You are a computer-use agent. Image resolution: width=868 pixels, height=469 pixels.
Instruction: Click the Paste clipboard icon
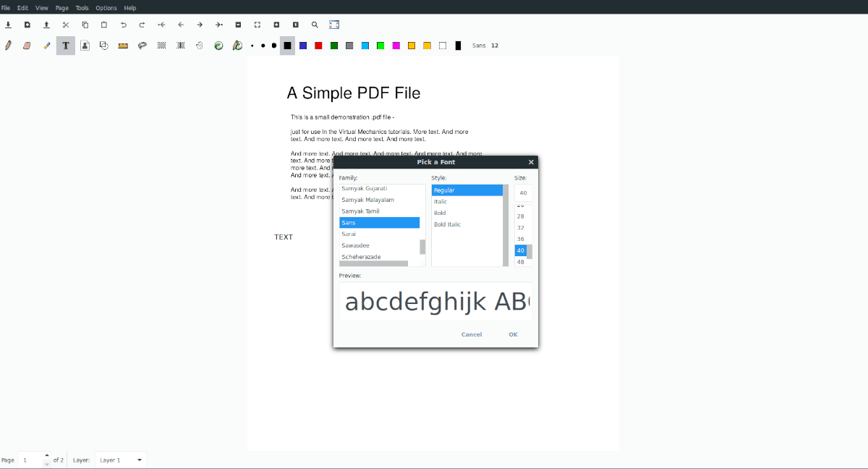click(104, 25)
